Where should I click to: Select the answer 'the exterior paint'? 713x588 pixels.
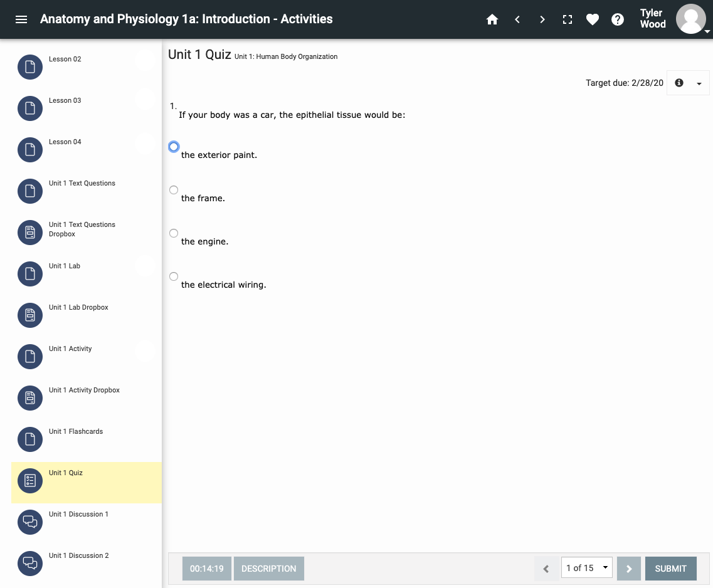[174, 147]
